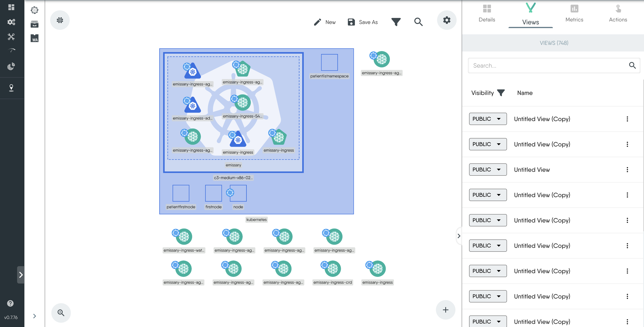This screenshot has height=327, width=644.
Task: Click the Save As button
Action: 363,22
